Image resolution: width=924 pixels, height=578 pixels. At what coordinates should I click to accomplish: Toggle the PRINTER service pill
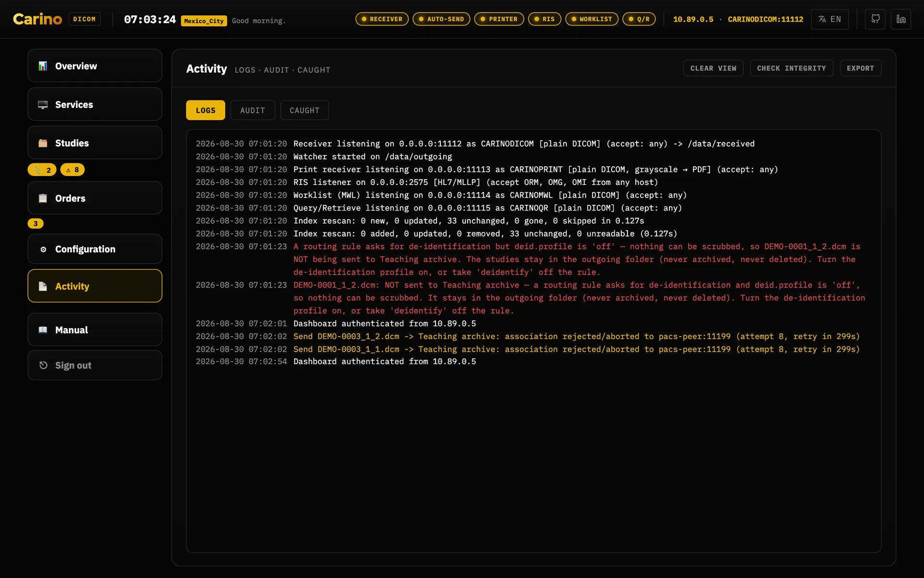(x=499, y=19)
